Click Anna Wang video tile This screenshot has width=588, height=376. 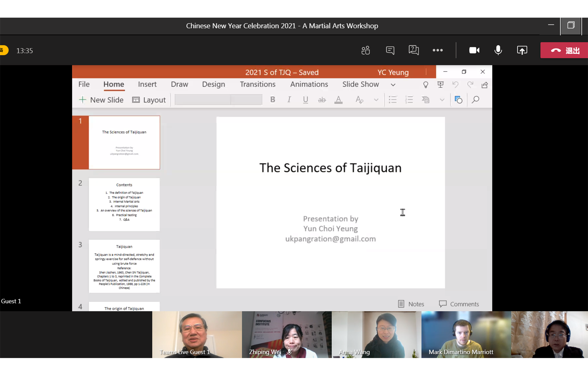coord(376,335)
